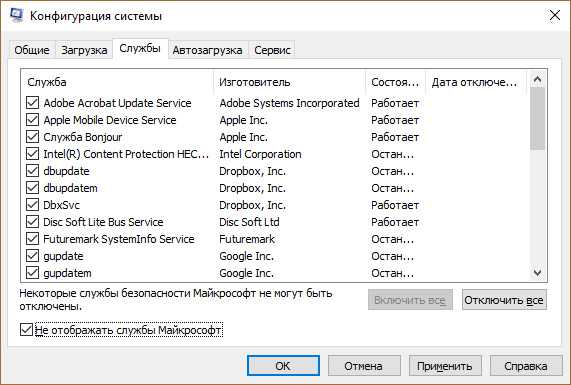The image size is (571, 385).
Task: Uncheck Adobe Acrobat Update Service checkbox
Action: [32, 103]
